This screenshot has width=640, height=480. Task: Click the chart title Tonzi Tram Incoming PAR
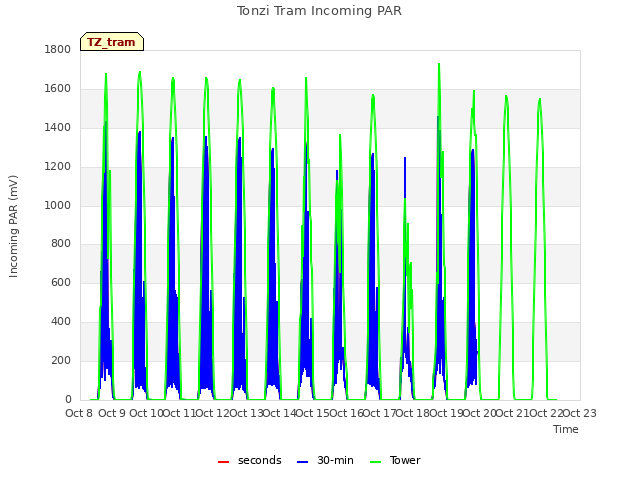pyautogui.click(x=319, y=11)
